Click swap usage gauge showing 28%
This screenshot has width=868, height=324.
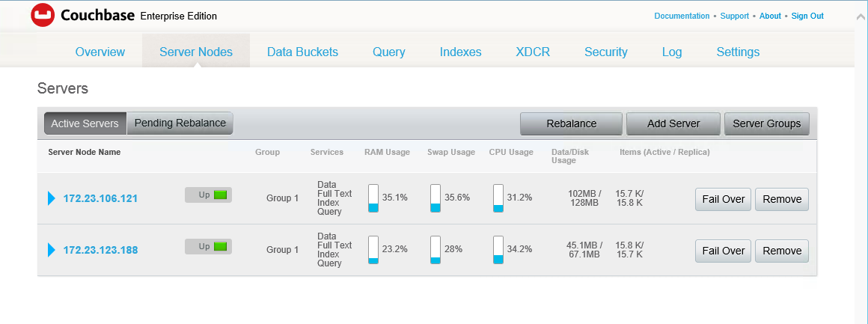coord(435,250)
